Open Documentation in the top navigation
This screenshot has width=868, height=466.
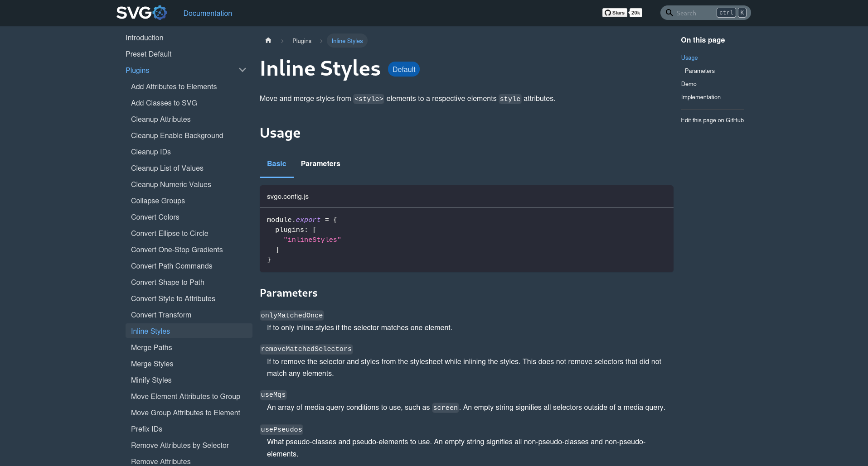pos(208,13)
